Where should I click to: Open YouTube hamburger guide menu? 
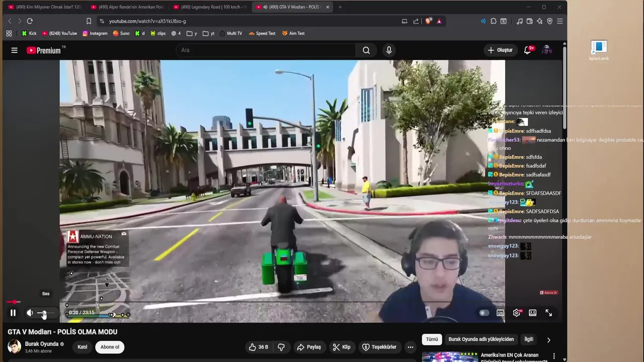pyautogui.click(x=15, y=50)
